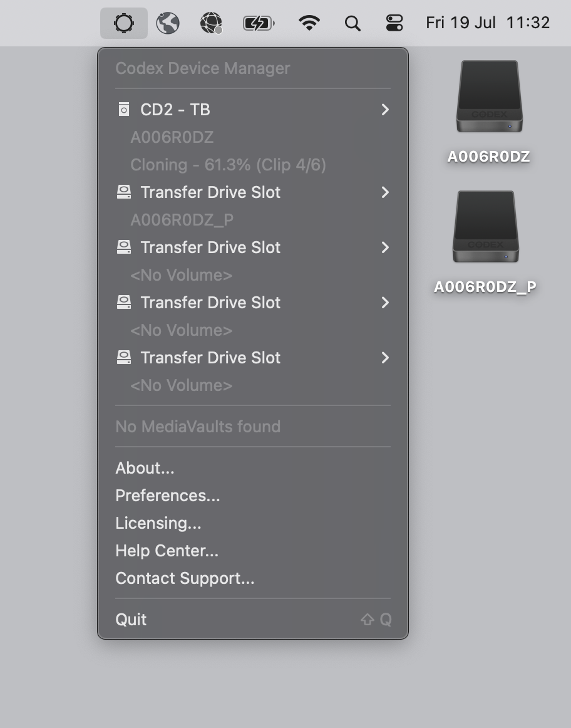The width and height of the screenshot is (571, 728).
Task: Open Control Center toggles icon
Action: 394,23
